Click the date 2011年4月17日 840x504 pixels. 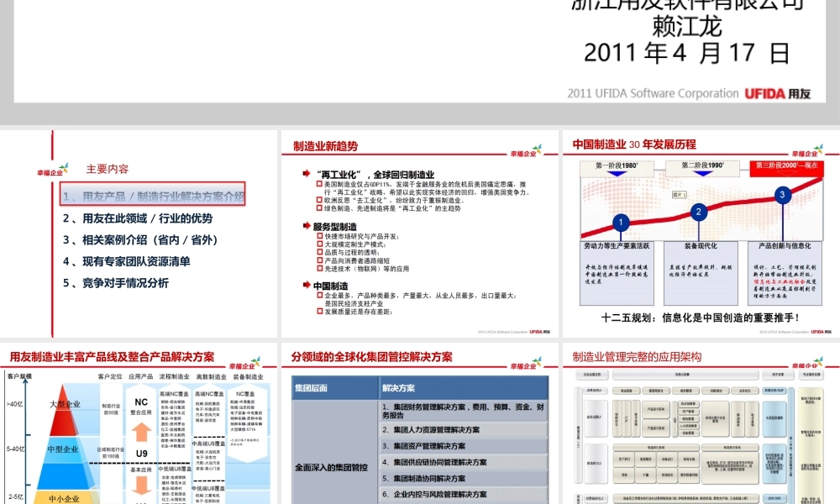click(x=687, y=53)
